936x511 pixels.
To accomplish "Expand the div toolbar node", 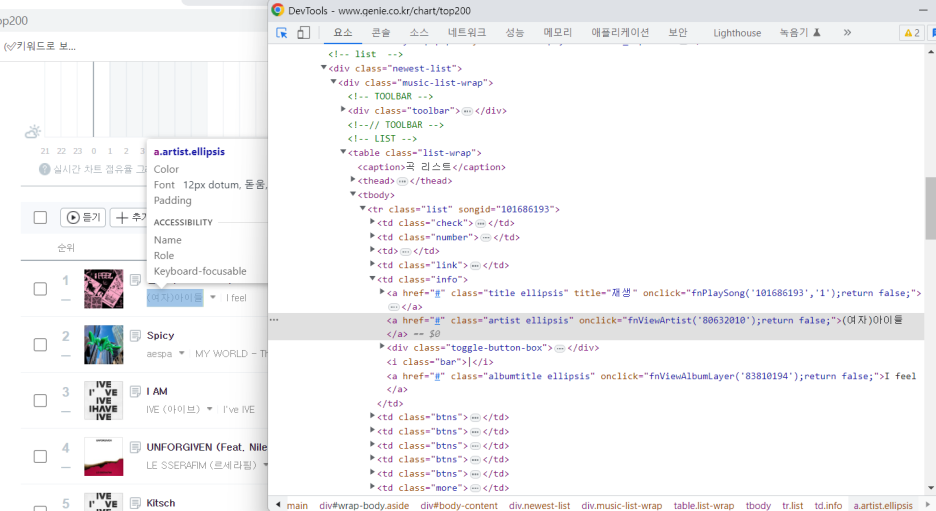I will 343,110.
